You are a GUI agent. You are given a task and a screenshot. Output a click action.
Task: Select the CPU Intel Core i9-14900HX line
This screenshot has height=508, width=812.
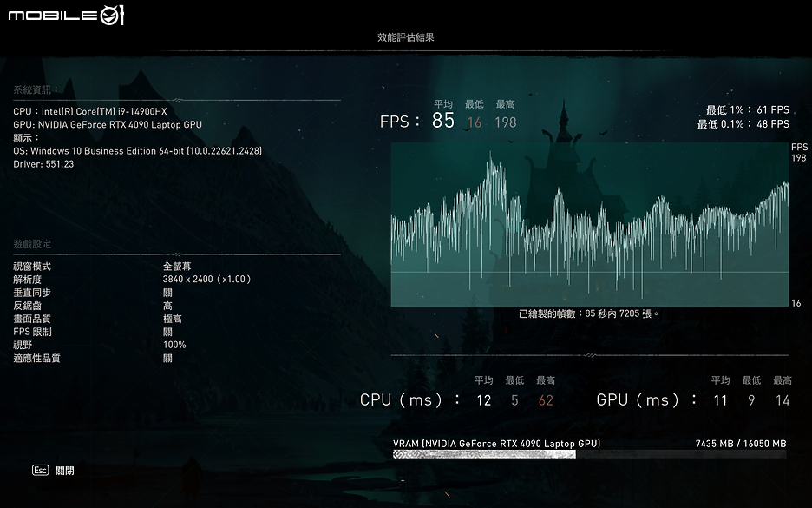click(90, 111)
